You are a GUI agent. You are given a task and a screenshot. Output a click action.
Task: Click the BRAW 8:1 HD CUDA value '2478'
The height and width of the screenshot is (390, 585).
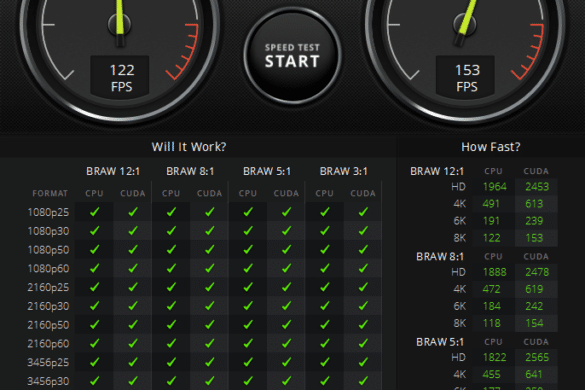point(537,272)
